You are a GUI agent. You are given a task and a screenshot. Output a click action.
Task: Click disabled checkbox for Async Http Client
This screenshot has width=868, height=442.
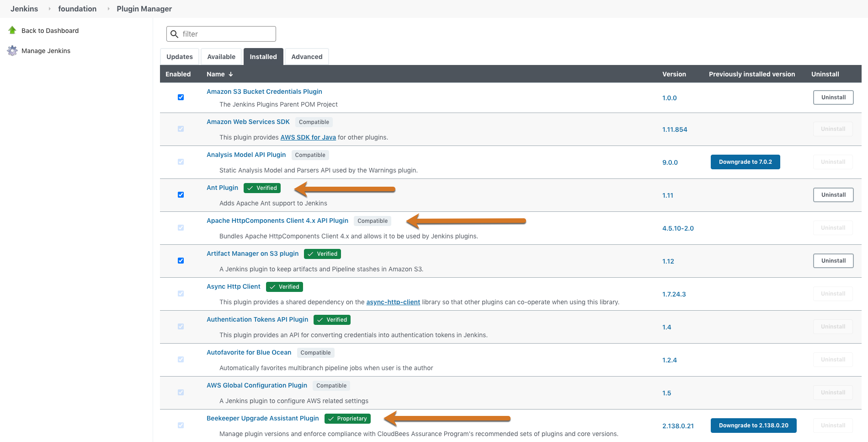pos(181,294)
